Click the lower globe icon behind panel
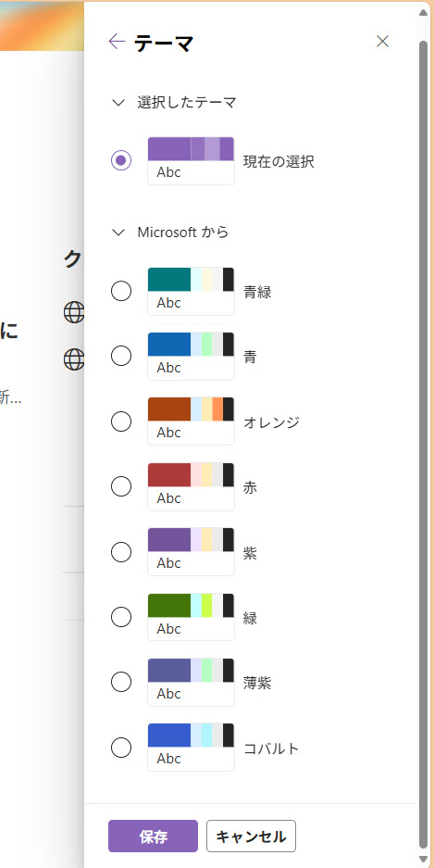 coord(73,359)
